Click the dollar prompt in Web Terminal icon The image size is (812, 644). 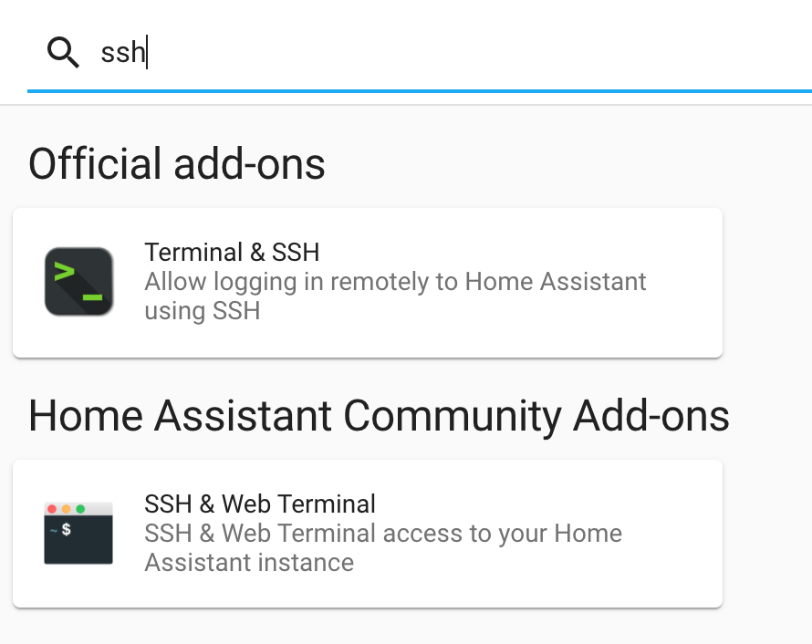point(67,529)
